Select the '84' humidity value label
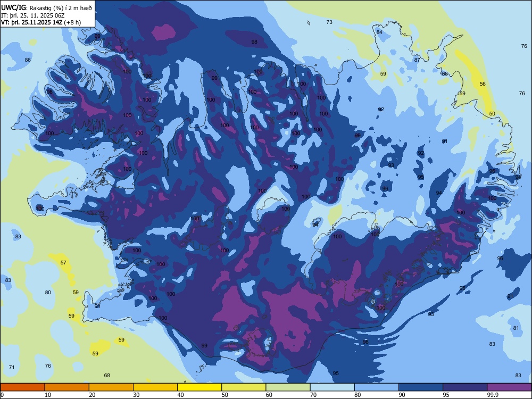 tap(379, 32)
